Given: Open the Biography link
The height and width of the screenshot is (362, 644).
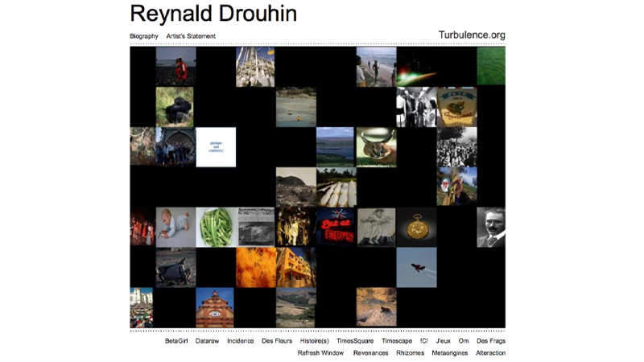Looking at the screenshot, I should click(144, 36).
